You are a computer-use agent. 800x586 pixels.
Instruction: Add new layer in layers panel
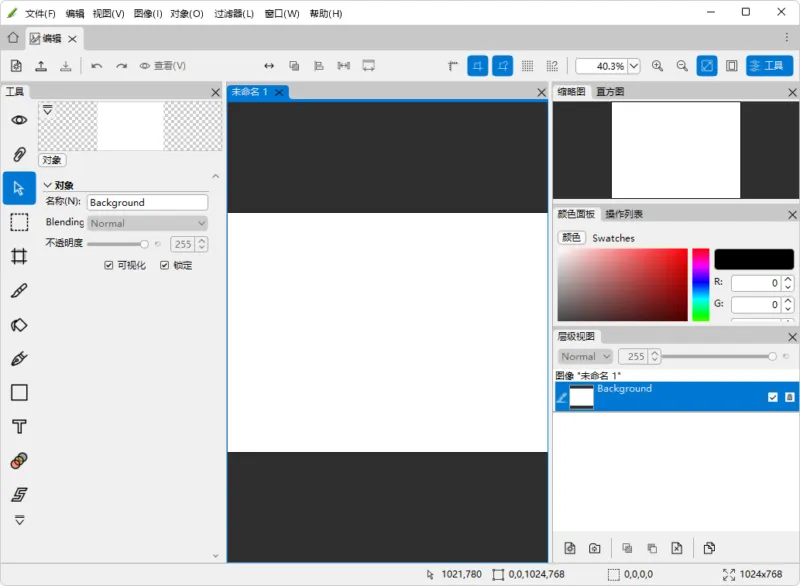click(570, 548)
